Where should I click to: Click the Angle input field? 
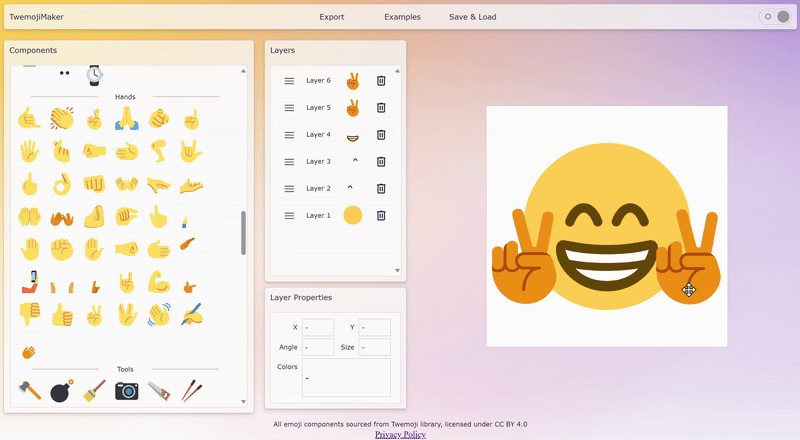tap(318, 347)
